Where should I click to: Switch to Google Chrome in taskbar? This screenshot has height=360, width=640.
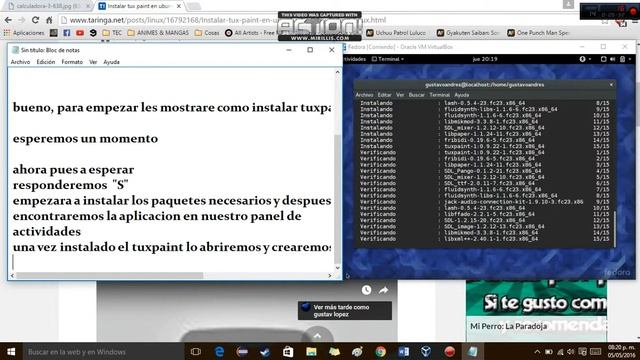(x=380, y=351)
